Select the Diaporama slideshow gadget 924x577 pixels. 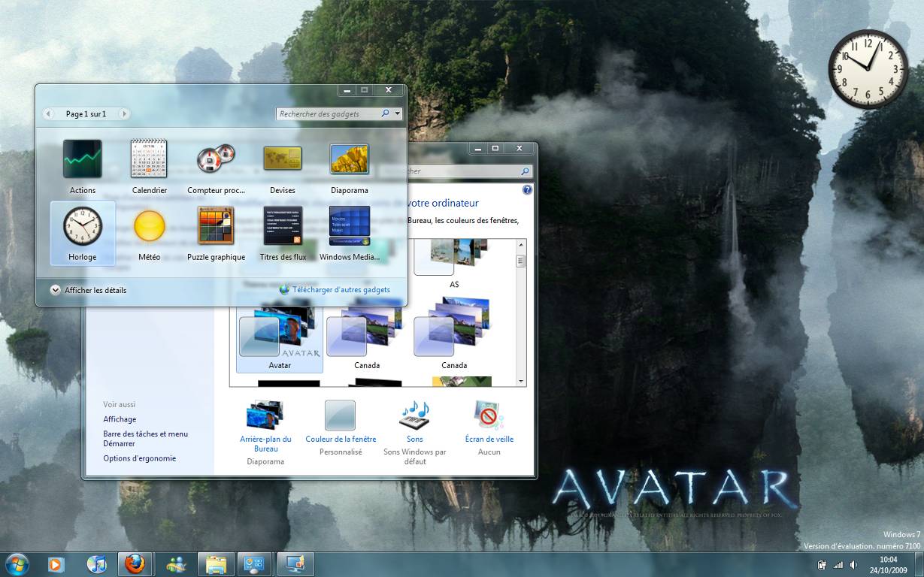[x=350, y=167]
